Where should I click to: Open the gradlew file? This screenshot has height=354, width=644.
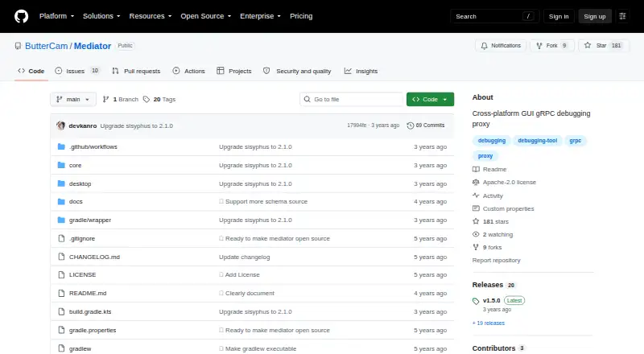click(80, 348)
